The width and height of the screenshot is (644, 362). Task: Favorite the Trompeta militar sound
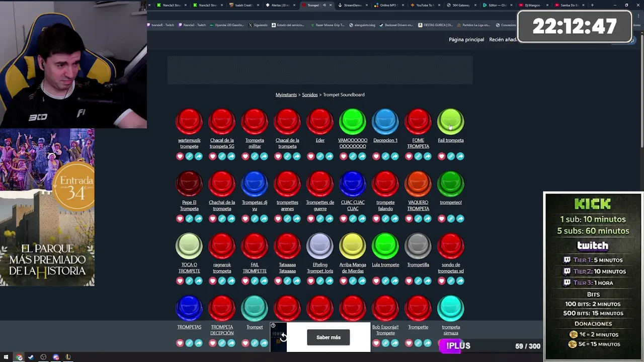(x=246, y=156)
